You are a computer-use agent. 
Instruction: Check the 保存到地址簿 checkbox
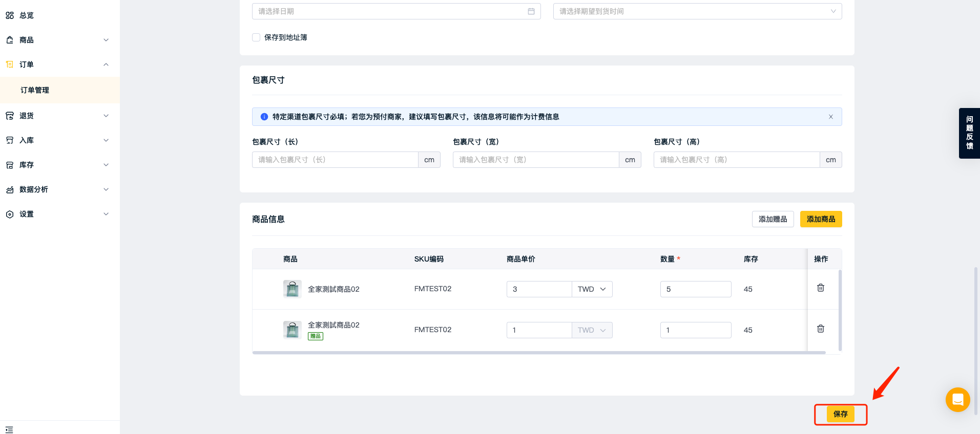coord(256,37)
